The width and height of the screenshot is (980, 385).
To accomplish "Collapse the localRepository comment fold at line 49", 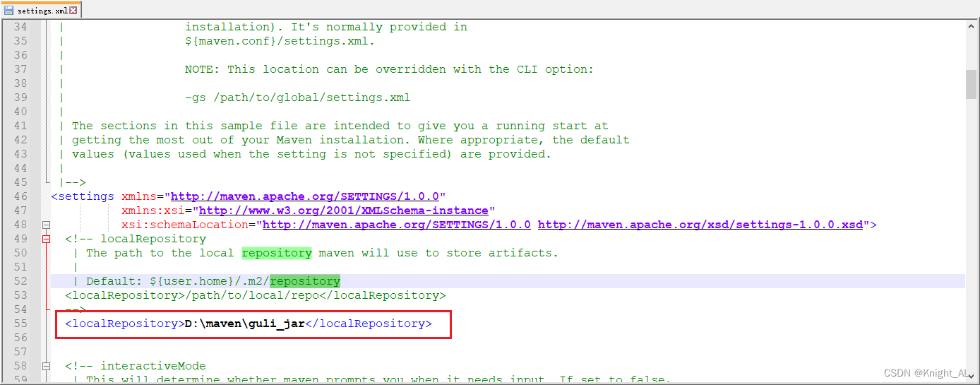I will pyautogui.click(x=47, y=239).
